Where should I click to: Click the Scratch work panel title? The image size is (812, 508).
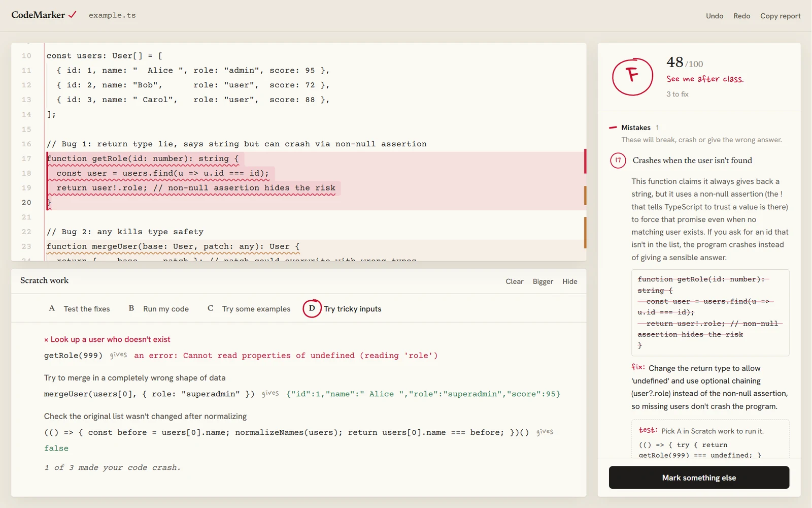(x=44, y=280)
